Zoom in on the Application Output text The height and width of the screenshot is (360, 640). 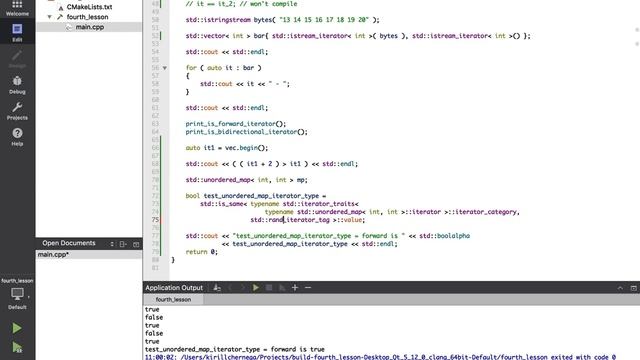(295, 288)
